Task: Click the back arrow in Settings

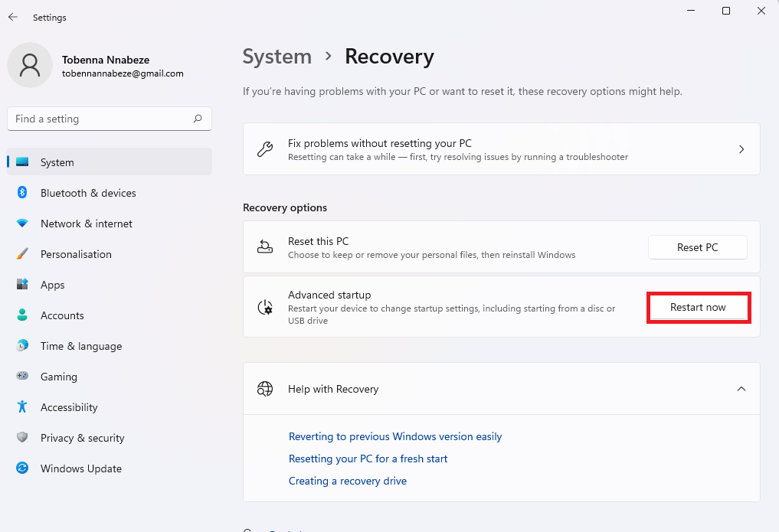Action: [x=13, y=17]
